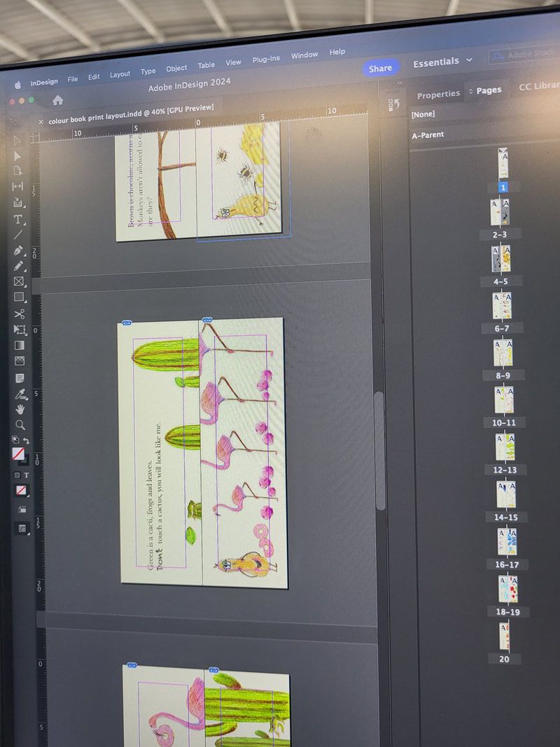Image resolution: width=560 pixels, height=747 pixels.
Task: Select the Free Transform tool
Action: coord(20,330)
